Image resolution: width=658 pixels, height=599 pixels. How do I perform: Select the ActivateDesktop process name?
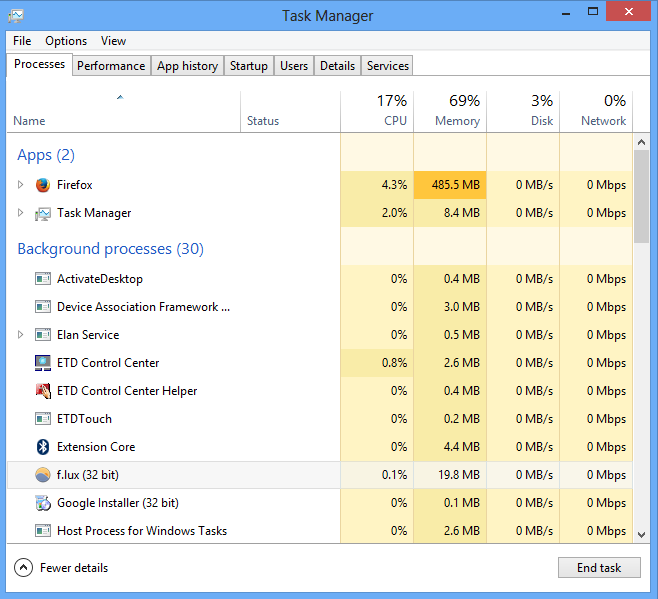(x=100, y=279)
